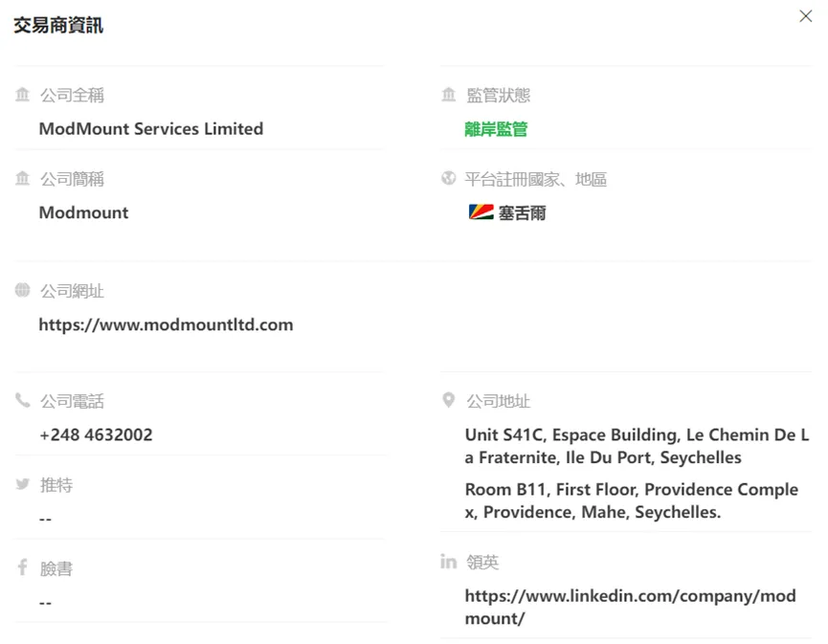Screen dimensions: 828x644
Task: Click the Seychelles flag image
Action: coord(481,212)
